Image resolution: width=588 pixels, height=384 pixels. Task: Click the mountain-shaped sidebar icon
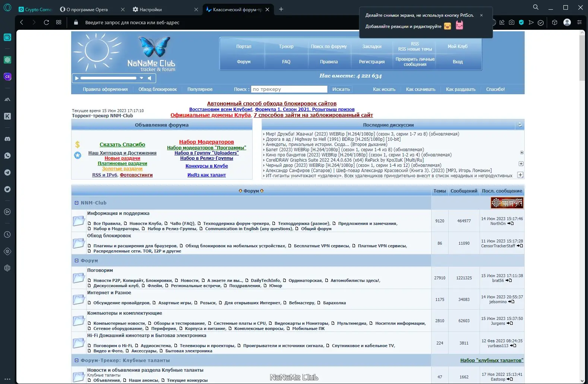7,99
